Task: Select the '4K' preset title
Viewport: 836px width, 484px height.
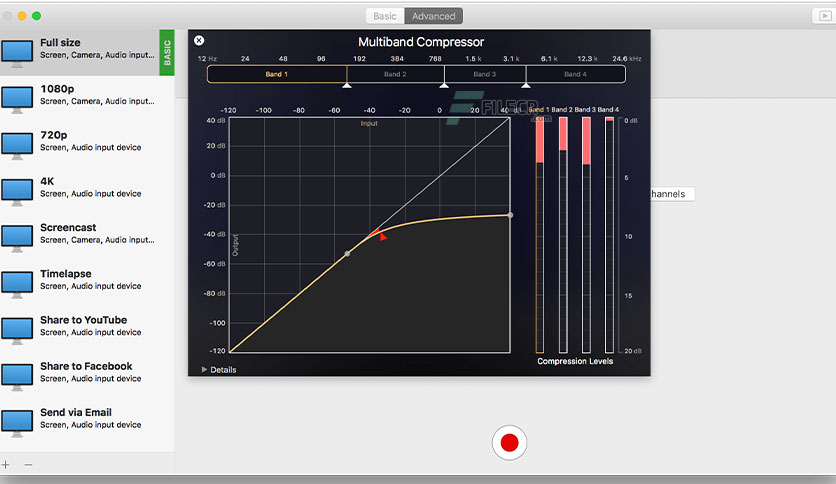Action: pos(47,181)
